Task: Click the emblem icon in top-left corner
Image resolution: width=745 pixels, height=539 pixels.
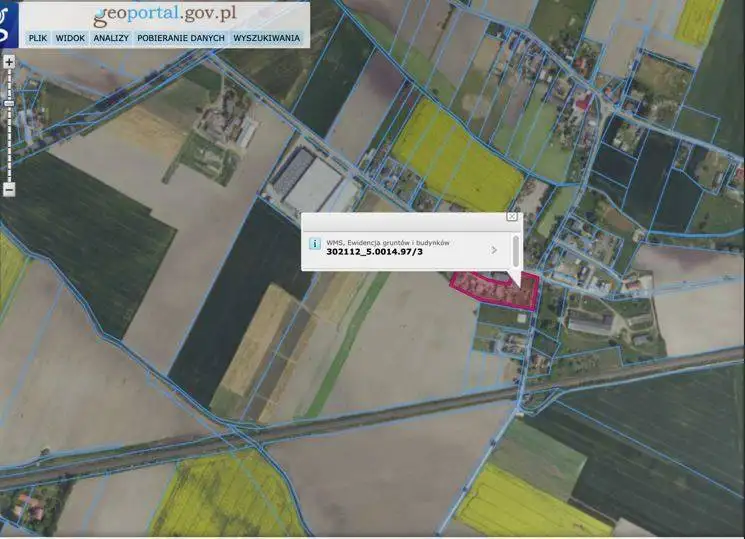Action: pyautogui.click(x=7, y=20)
